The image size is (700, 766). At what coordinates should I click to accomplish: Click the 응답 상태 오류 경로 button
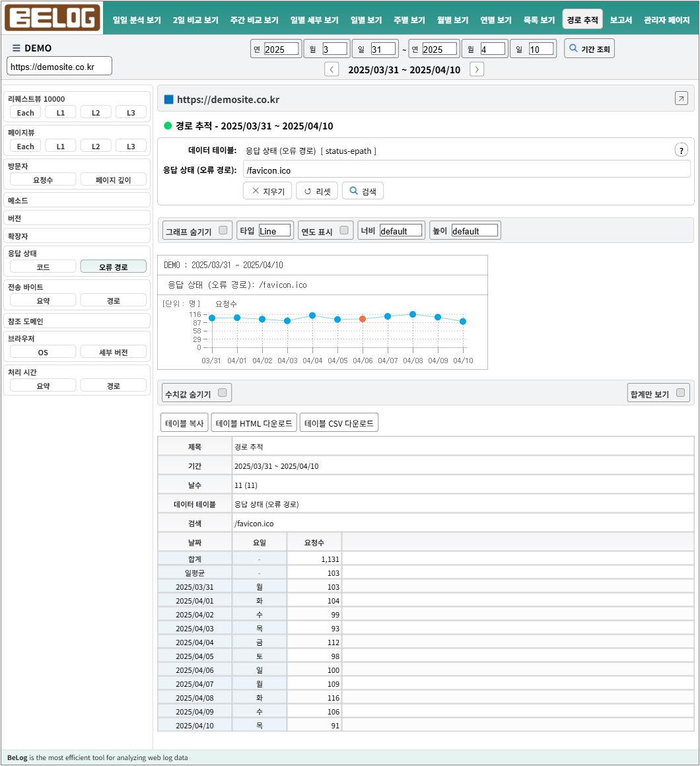coord(114,266)
